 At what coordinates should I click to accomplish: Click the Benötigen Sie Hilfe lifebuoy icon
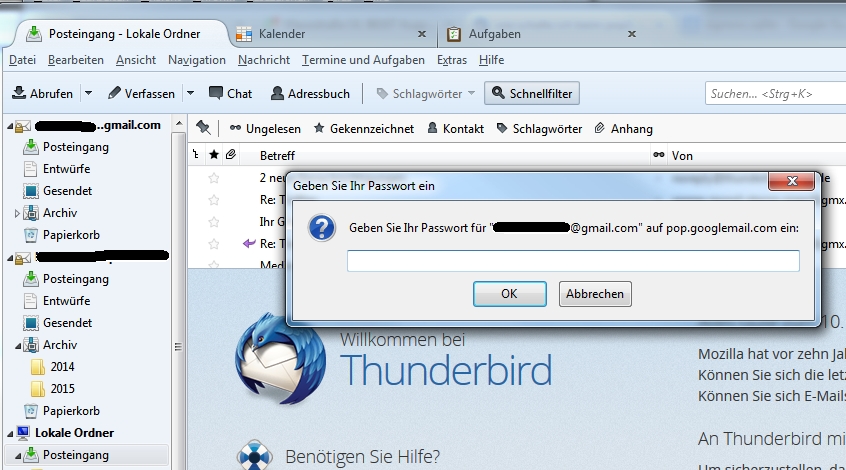254,455
